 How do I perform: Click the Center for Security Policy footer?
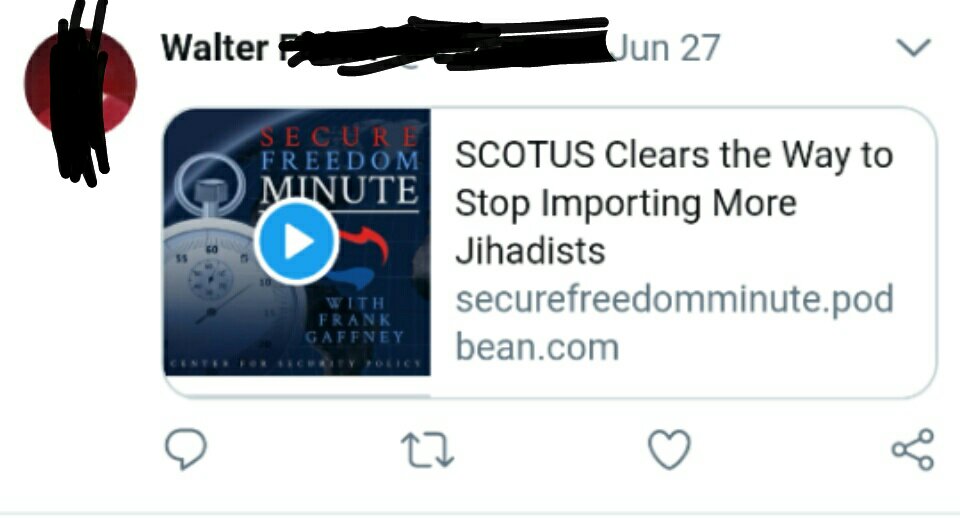tap(296, 363)
